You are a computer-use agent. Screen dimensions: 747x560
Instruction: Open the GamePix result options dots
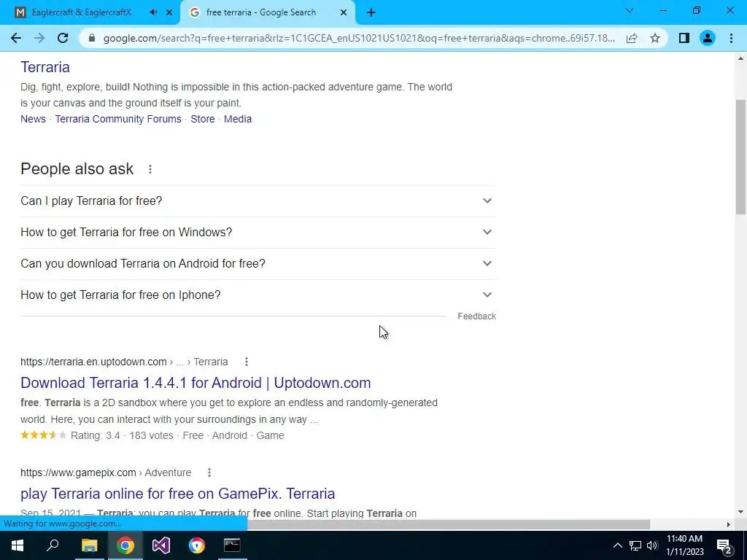[x=209, y=472]
